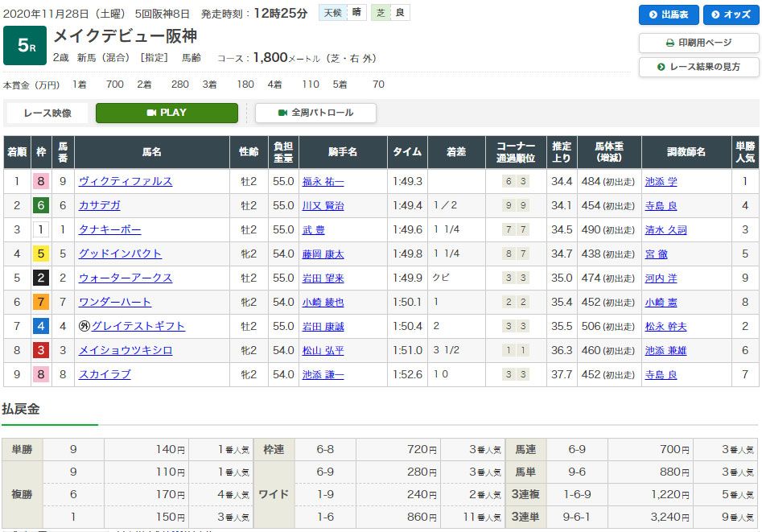The height and width of the screenshot is (532, 762).
Task: Click the green PLAY video button
Action: click(167, 113)
